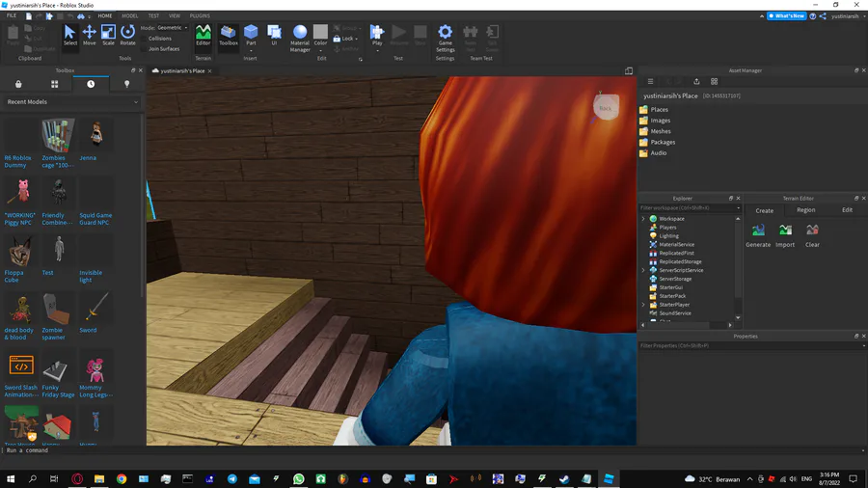Open Toolbox Recent clock tab
The image size is (868, 488).
pyautogui.click(x=91, y=84)
